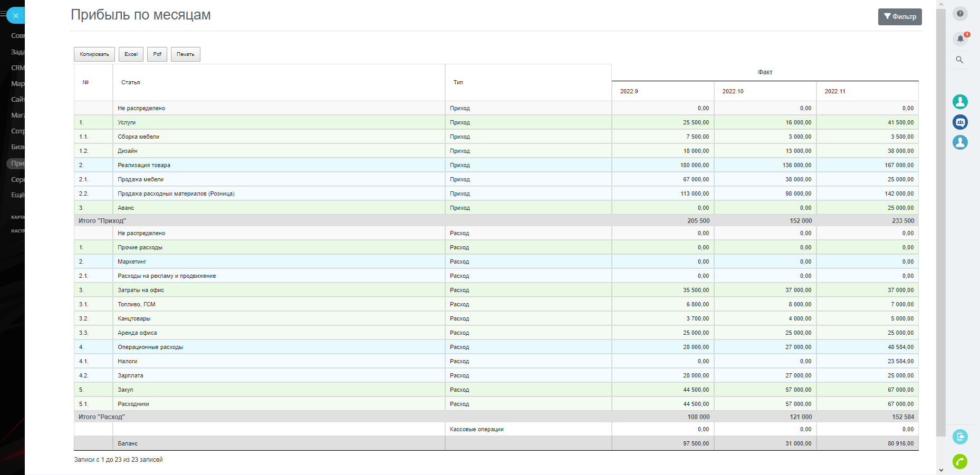Open the mobile cloud app icon
Viewport: 980px width, 475px height.
[x=960, y=437]
